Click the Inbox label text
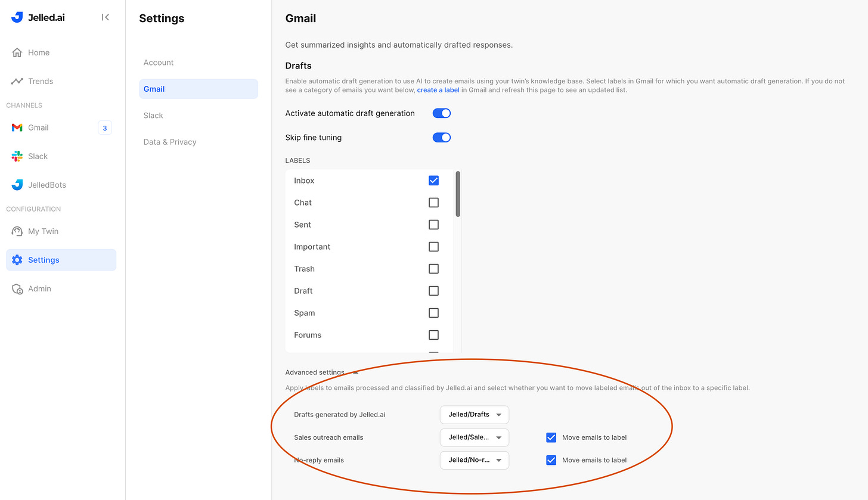Viewport: 868px width, 500px height. (304, 181)
